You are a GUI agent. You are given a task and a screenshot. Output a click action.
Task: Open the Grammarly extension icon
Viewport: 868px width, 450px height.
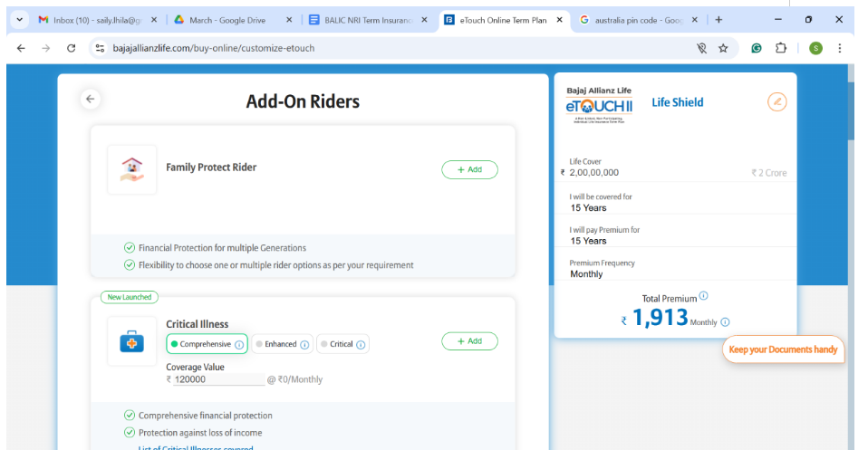click(757, 48)
